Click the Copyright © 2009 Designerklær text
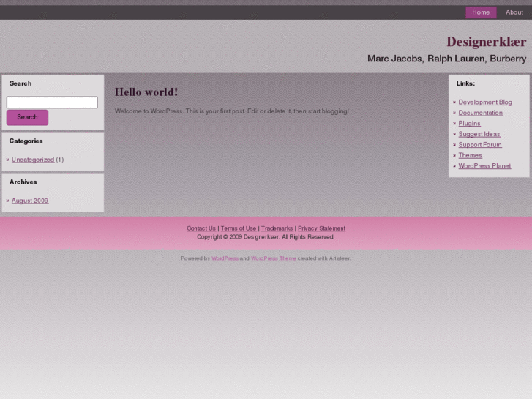This screenshot has height=399, width=532. pyautogui.click(x=266, y=237)
